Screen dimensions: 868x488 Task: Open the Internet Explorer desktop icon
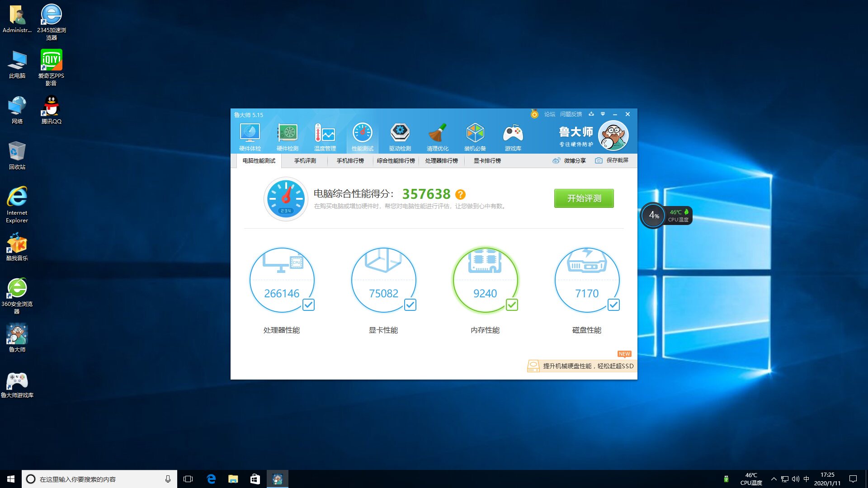pos(17,205)
